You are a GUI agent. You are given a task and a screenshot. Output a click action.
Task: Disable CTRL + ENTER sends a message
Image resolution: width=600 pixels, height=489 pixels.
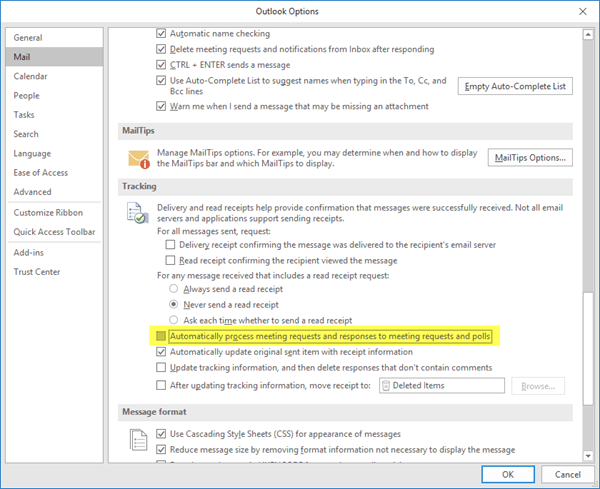tap(162, 64)
